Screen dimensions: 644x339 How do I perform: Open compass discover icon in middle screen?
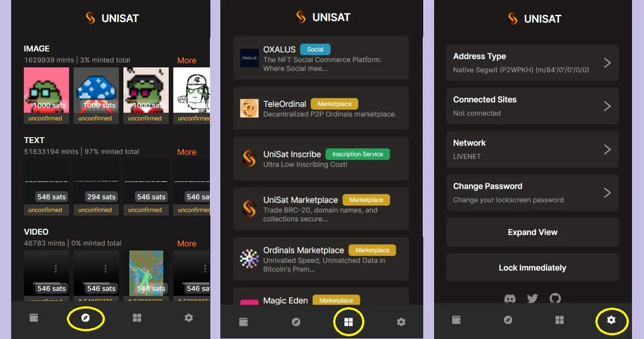[296, 322]
